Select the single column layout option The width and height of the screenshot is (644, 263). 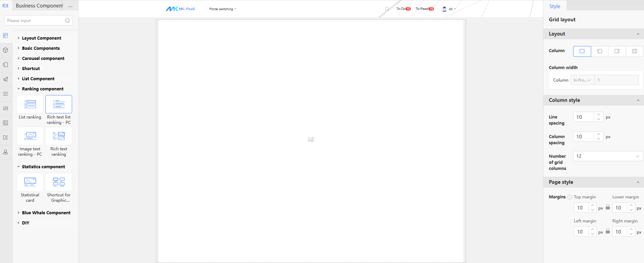(x=582, y=51)
